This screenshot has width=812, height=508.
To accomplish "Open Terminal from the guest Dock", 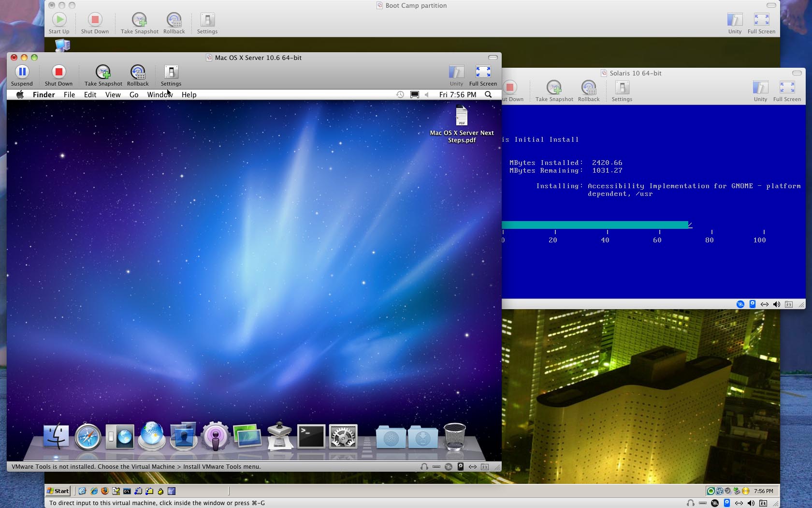I will (x=311, y=436).
